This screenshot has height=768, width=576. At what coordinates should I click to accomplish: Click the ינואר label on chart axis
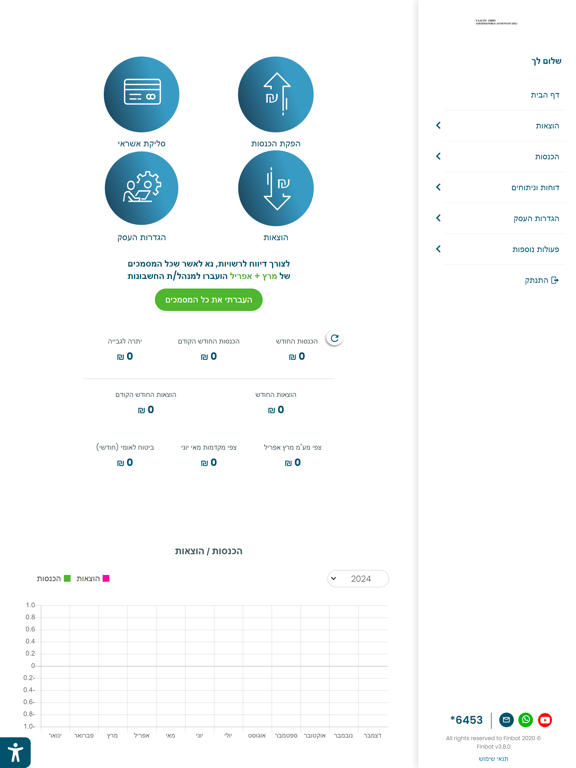[x=55, y=736]
